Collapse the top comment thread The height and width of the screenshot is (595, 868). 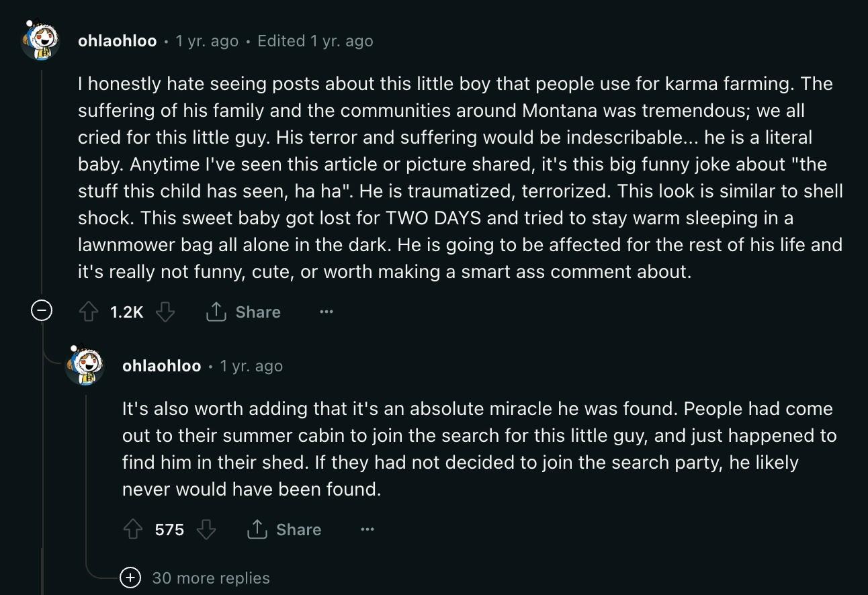click(x=42, y=311)
